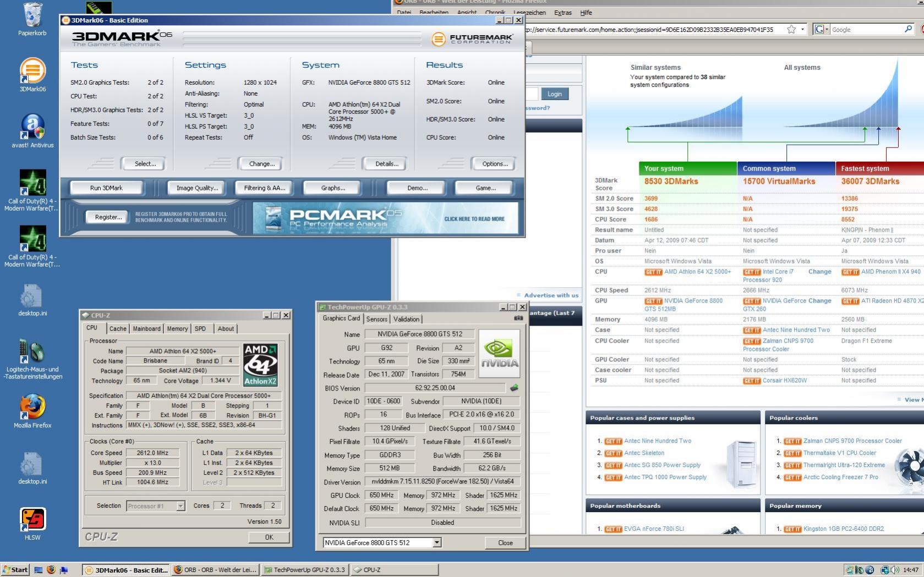Click the bookmark star icon in Firefox
The height and width of the screenshot is (577, 924).
click(x=791, y=29)
